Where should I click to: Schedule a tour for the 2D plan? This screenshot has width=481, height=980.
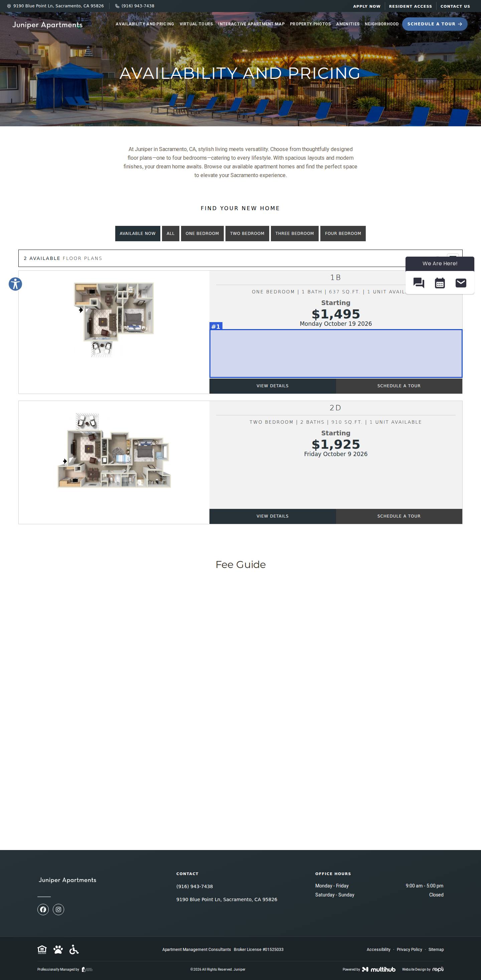click(x=399, y=516)
